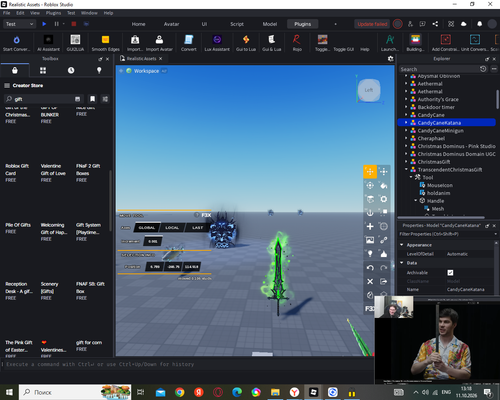Image resolution: width=500 pixels, height=400 pixels.
Task: Switch to the Avatar ribbon tab
Action: coord(171,24)
